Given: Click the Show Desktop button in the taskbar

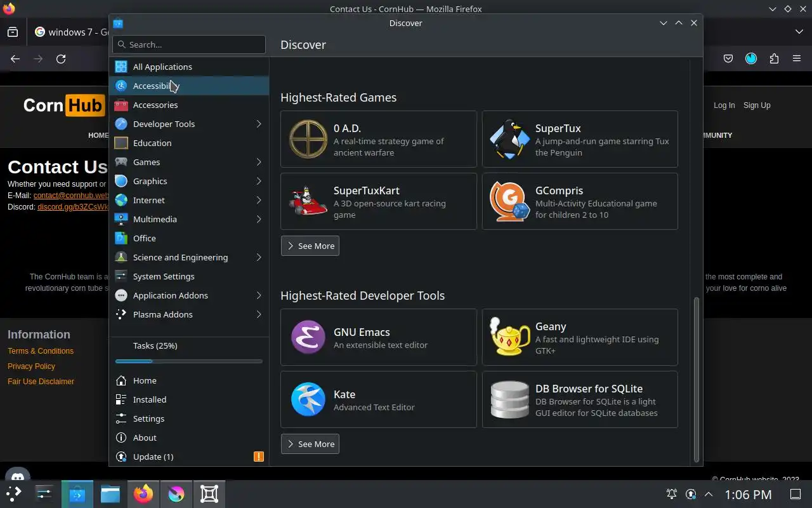Looking at the screenshot, I should [796, 494].
